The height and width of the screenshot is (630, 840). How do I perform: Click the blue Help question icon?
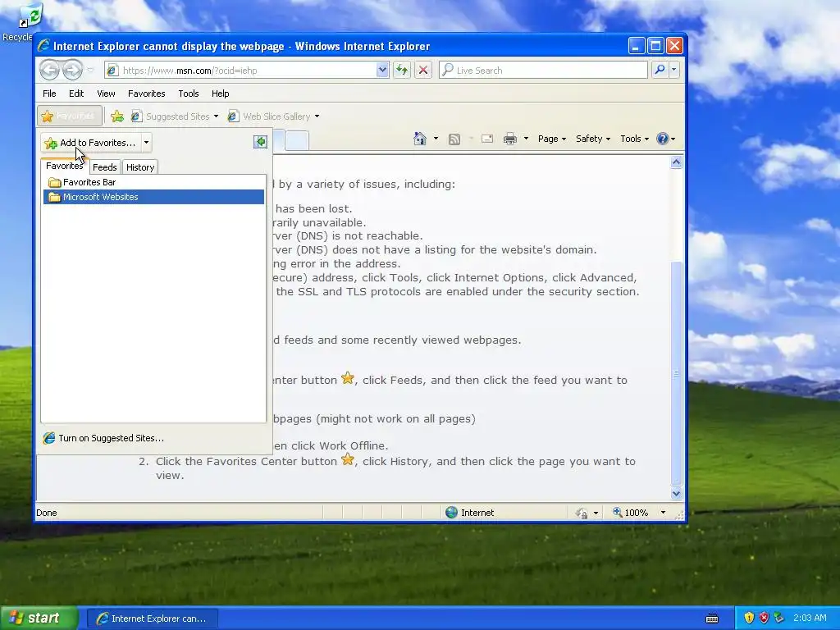[663, 139]
